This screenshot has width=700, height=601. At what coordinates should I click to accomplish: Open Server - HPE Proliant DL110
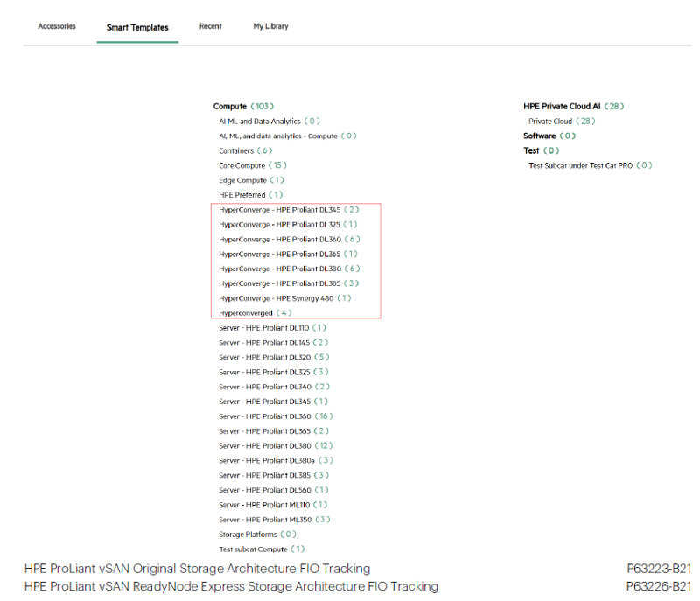click(272, 327)
